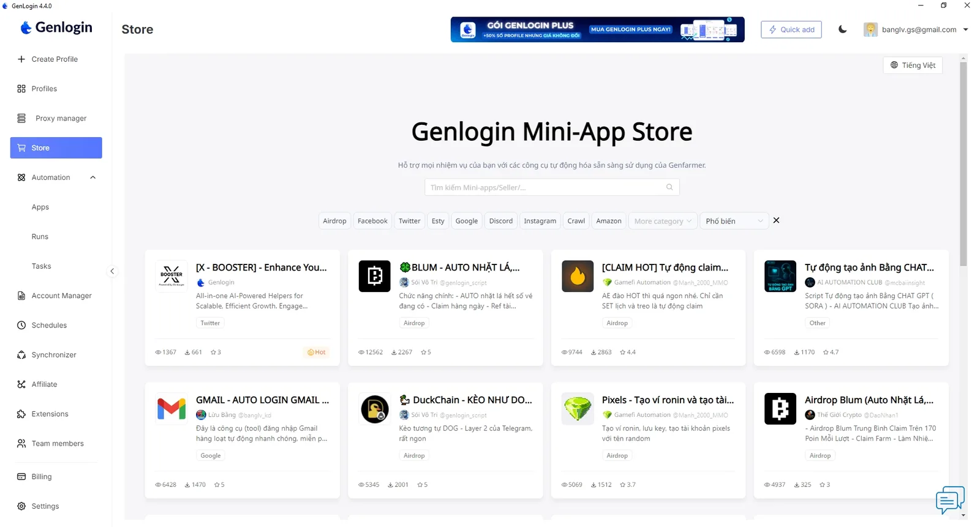Image resolution: width=980 pixels, height=527 pixels.
Task: Filter by Amazon category
Action: point(609,221)
